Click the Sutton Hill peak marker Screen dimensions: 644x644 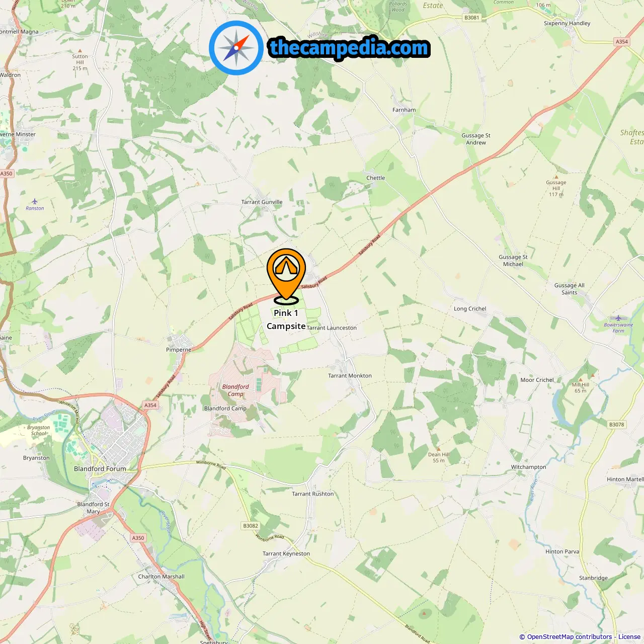pos(80,51)
